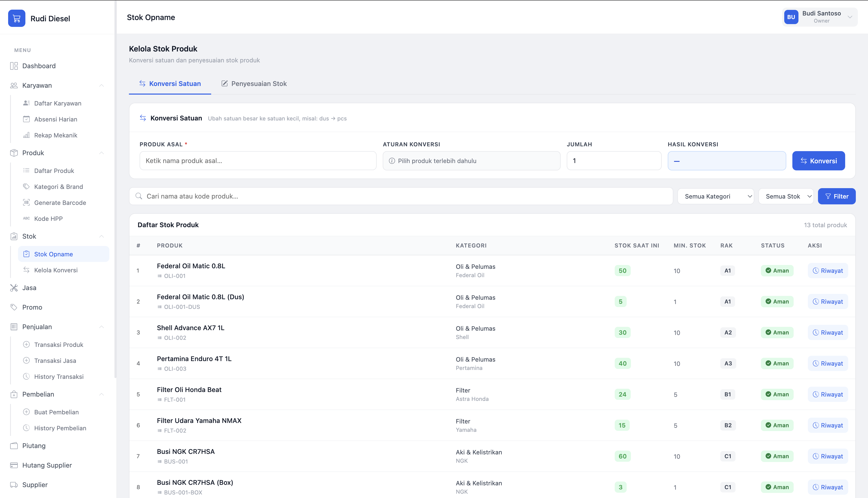The height and width of the screenshot is (498, 868).
Task: Collapse the Produk menu chevron
Action: [x=101, y=153]
